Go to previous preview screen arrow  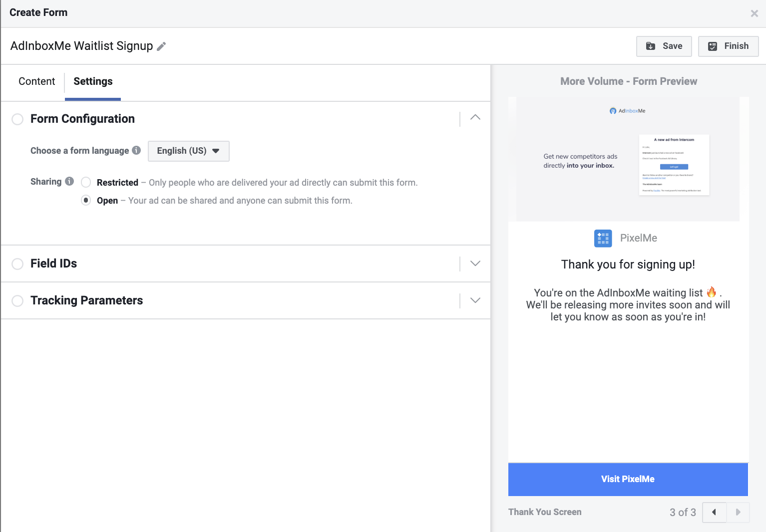tap(714, 512)
